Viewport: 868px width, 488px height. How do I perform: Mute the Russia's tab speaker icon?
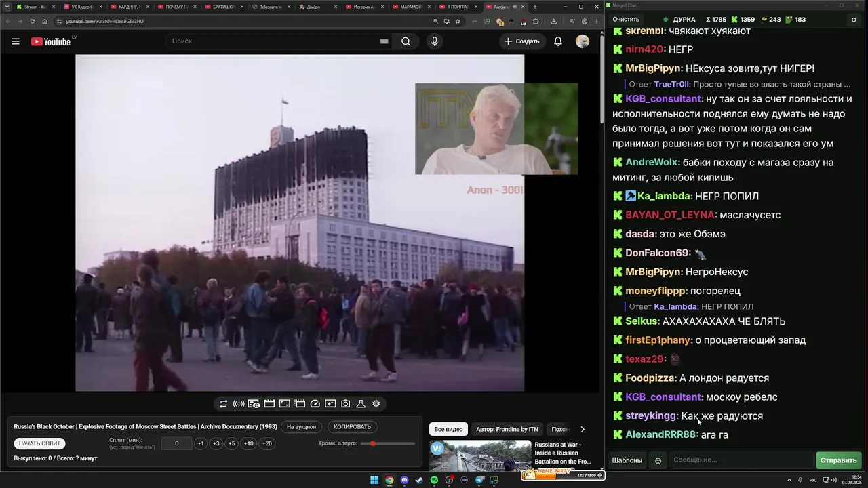515,7
